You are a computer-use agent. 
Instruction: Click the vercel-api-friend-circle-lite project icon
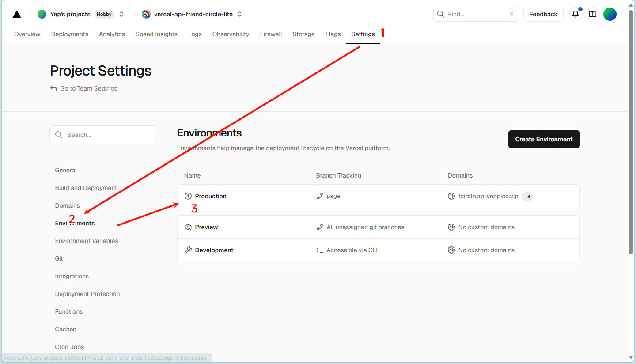146,14
